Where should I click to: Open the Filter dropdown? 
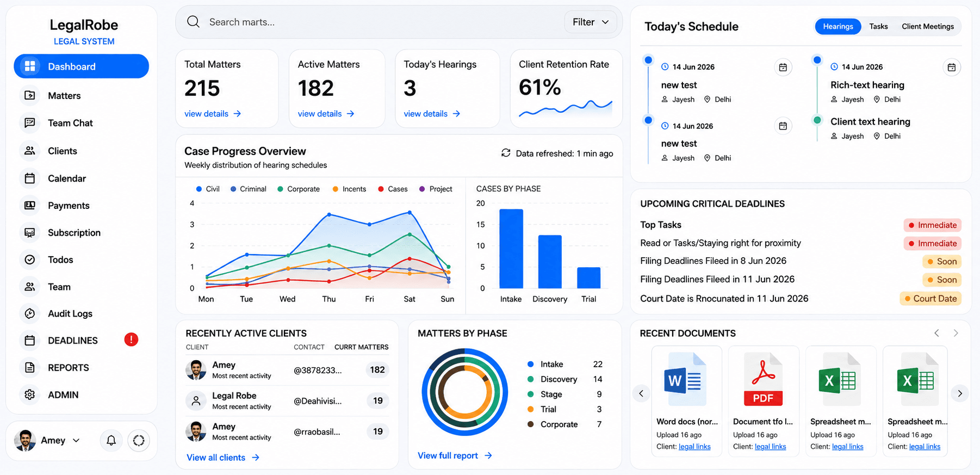pos(591,22)
